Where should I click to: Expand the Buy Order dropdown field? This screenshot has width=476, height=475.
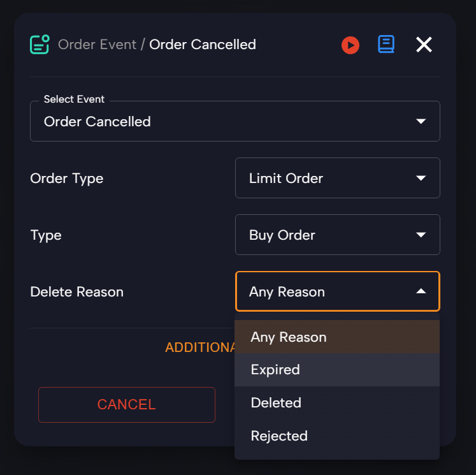click(x=338, y=235)
